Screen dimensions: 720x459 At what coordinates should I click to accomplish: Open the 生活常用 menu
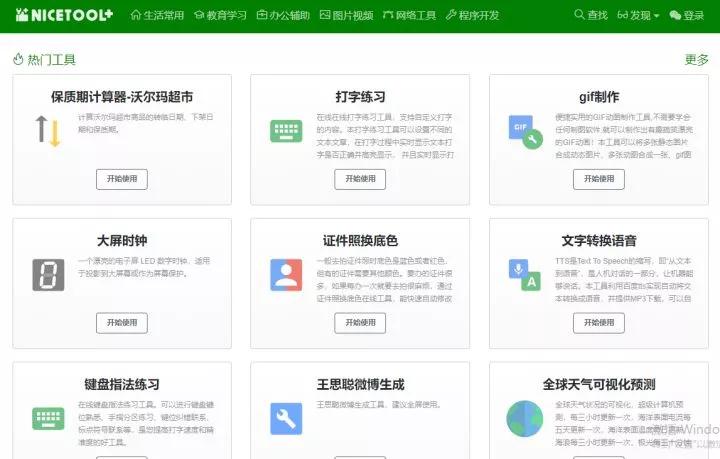157,15
